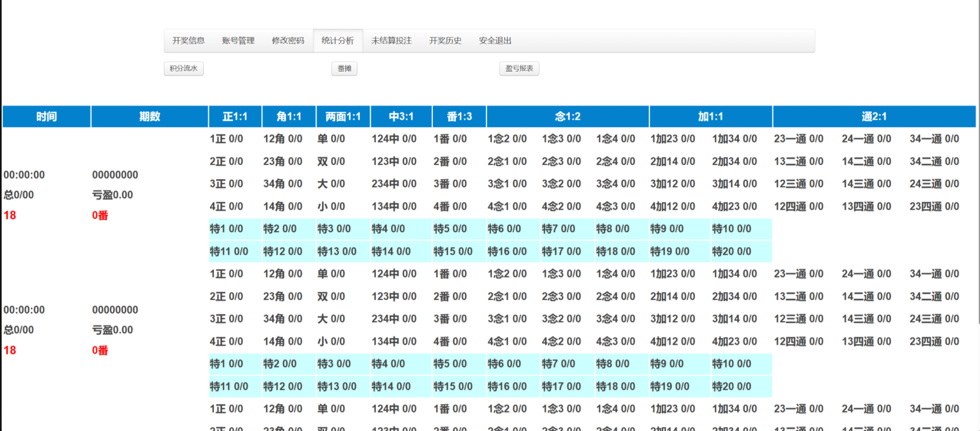Click the 两面1:1 header cell
Image resolution: width=980 pixels, height=431 pixels.
pyautogui.click(x=343, y=116)
